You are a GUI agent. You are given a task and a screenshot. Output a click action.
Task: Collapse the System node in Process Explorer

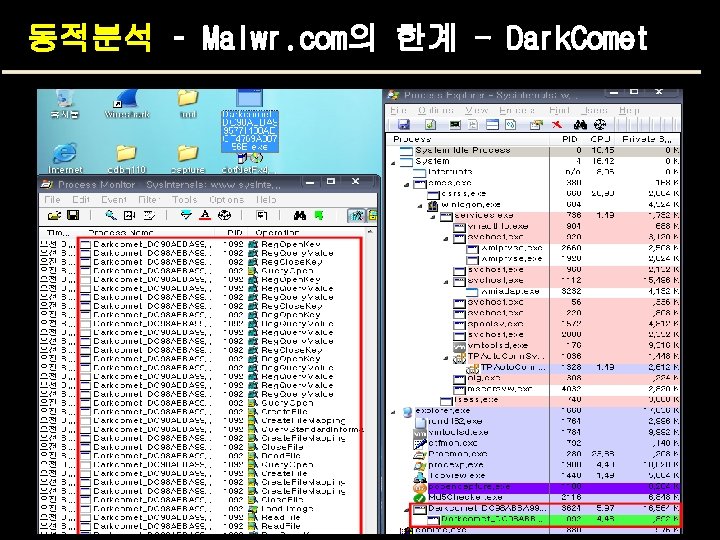point(394,162)
